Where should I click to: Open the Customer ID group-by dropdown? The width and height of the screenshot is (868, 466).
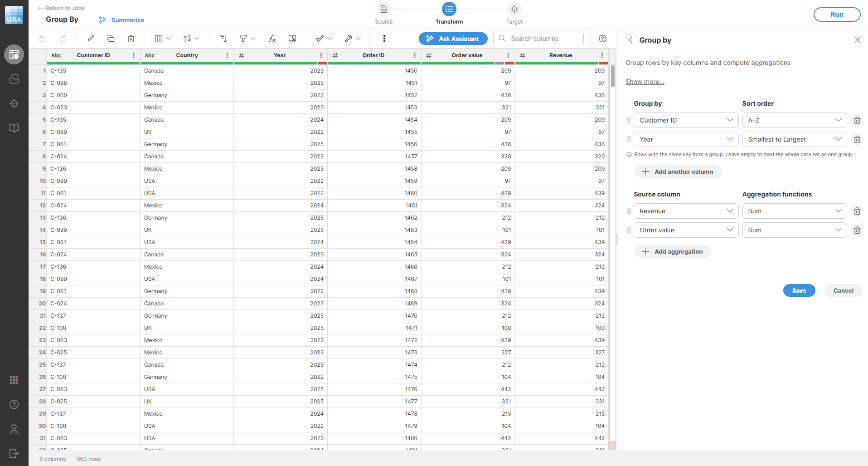685,120
